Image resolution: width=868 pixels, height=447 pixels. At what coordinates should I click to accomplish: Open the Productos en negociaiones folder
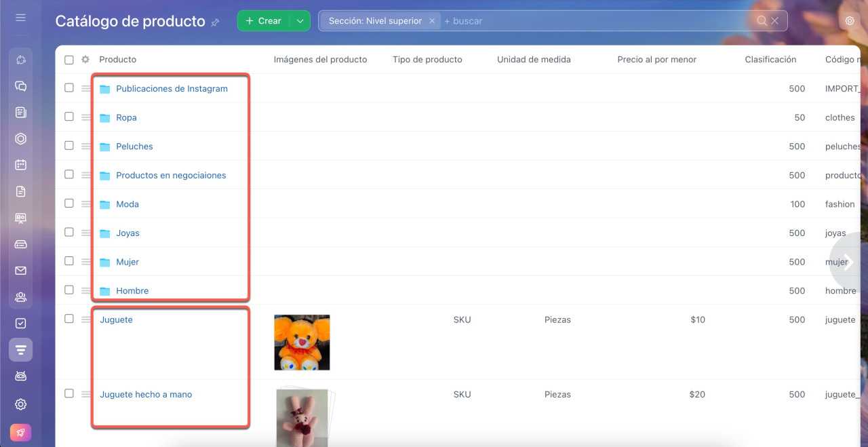coord(171,175)
